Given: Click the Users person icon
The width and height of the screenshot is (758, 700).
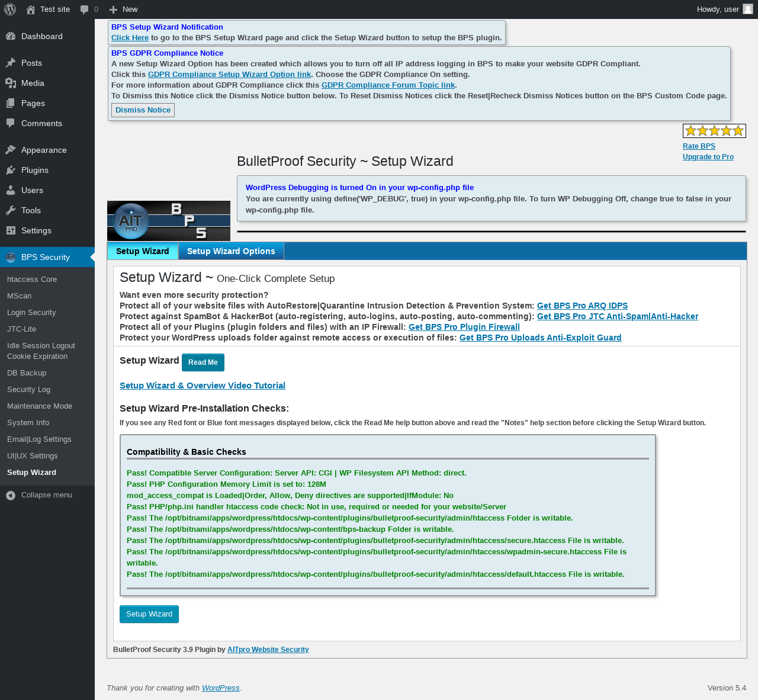Looking at the screenshot, I should click(x=11, y=190).
